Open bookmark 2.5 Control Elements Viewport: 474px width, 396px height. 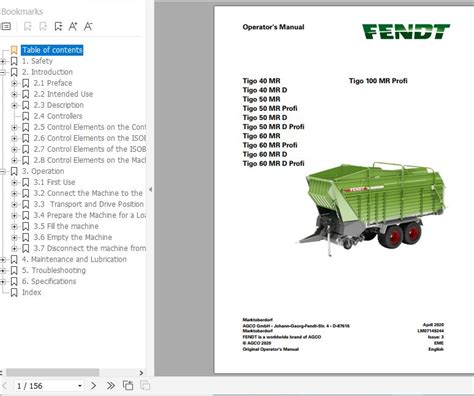[89, 127]
